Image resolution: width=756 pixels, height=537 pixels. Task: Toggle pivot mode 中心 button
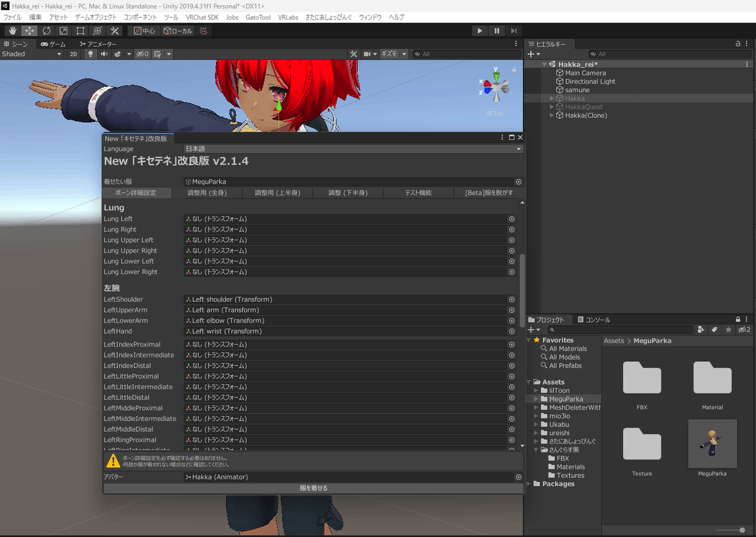pyautogui.click(x=144, y=31)
